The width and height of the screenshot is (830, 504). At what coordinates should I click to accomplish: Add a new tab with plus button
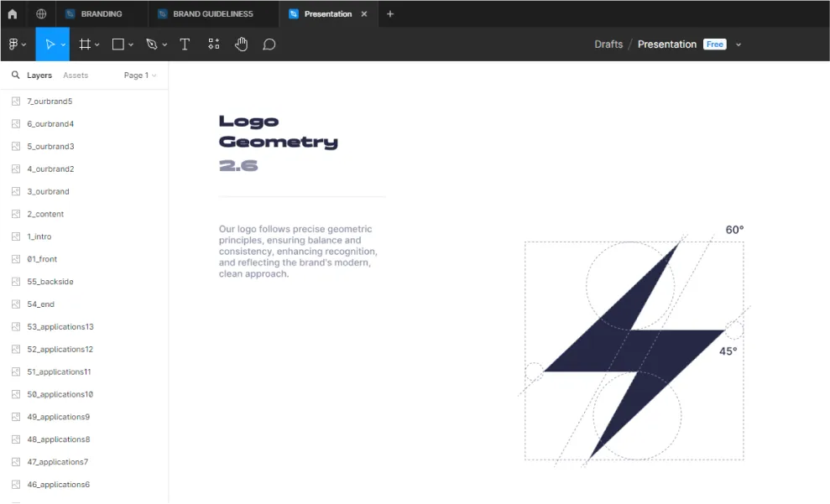tap(390, 13)
